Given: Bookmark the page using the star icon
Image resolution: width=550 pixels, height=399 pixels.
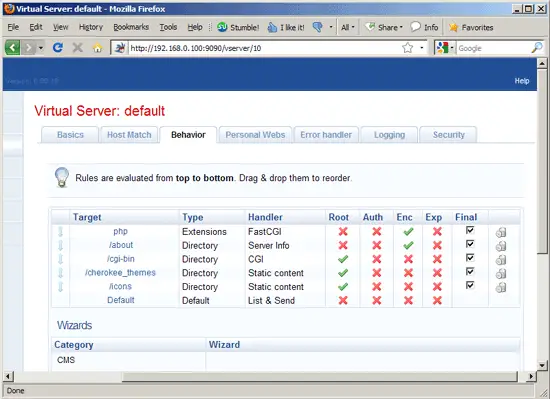Looking at the screenshot, I should click(408, 48).
